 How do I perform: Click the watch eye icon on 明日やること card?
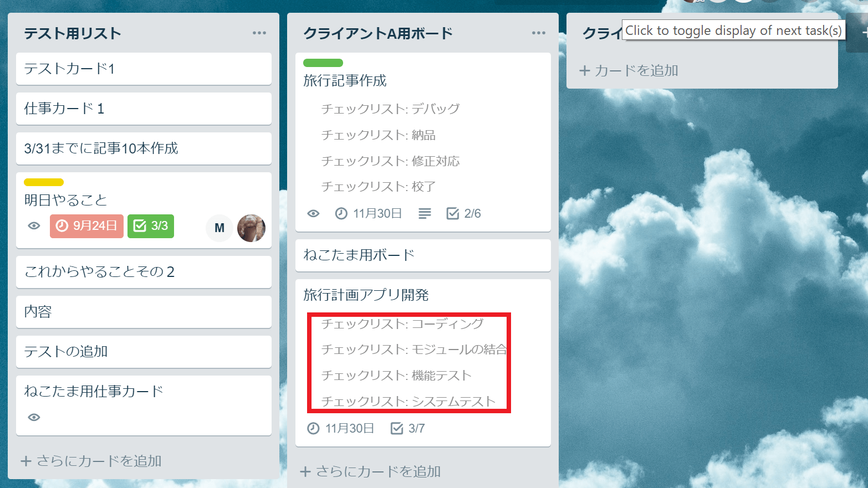point(34,226)
